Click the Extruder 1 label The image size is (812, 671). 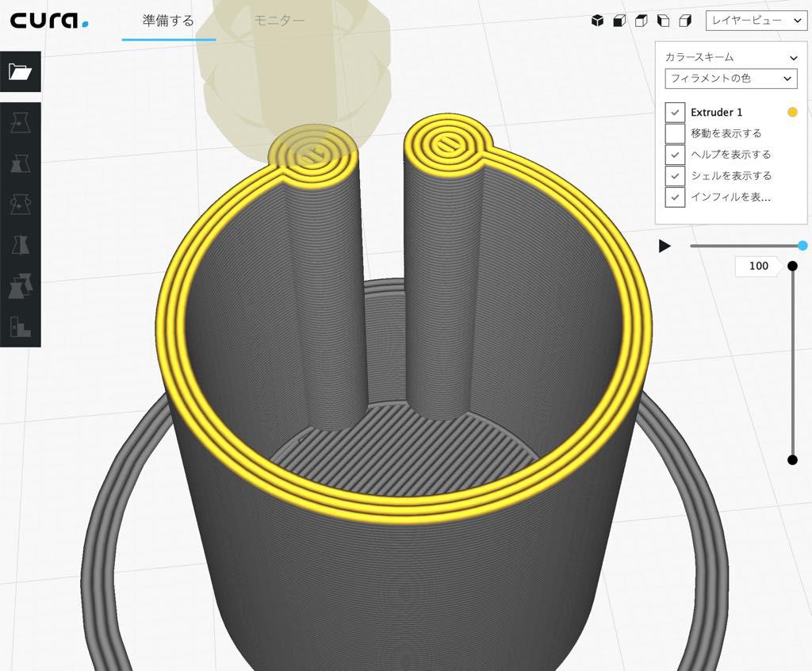716,113
